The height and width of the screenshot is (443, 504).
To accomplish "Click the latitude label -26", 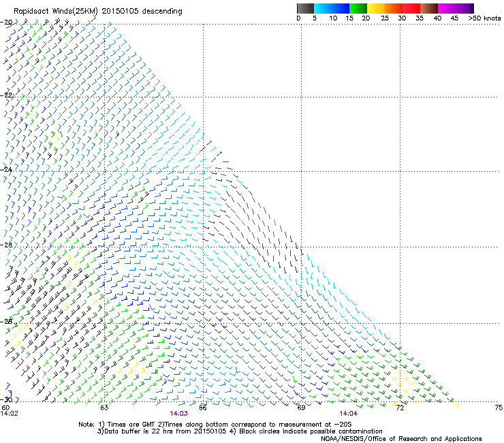I will 7,245.
